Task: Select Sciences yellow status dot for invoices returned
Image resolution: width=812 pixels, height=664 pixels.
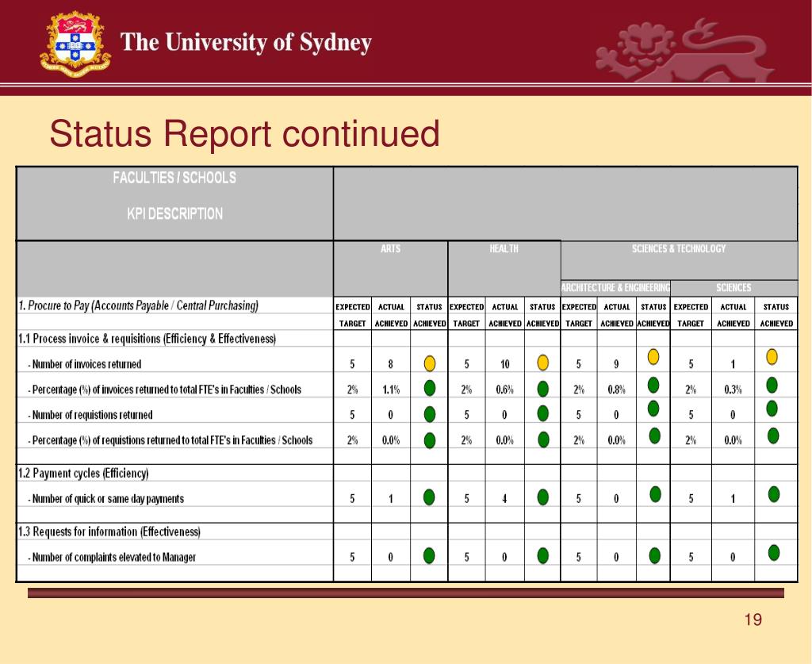Action: coord(772,357)
